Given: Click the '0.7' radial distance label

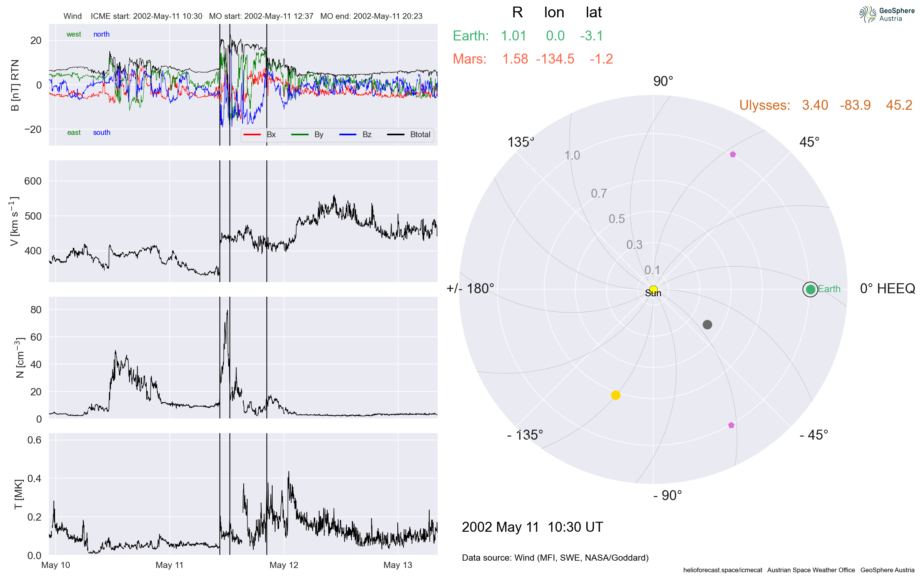Looking at the screenshot, I should (599, 193).
